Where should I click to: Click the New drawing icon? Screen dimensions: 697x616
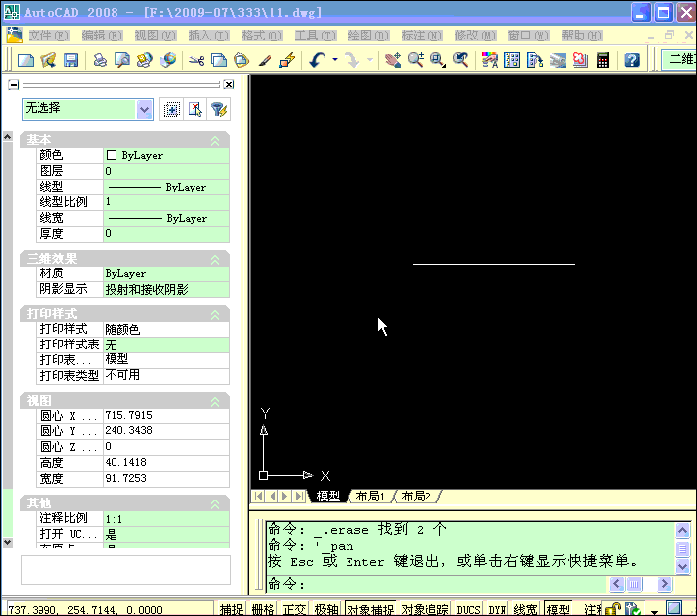click(x=26, y=60)
